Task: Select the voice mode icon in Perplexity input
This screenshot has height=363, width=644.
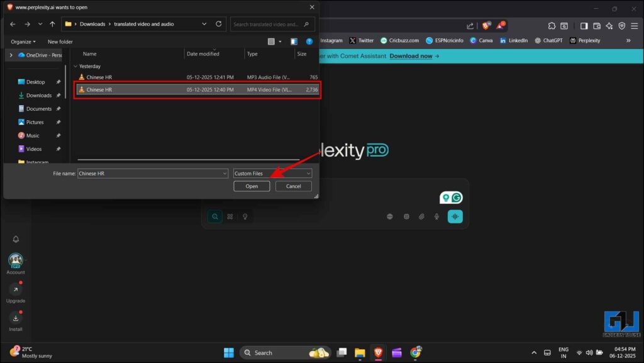Action: point(455,216)
